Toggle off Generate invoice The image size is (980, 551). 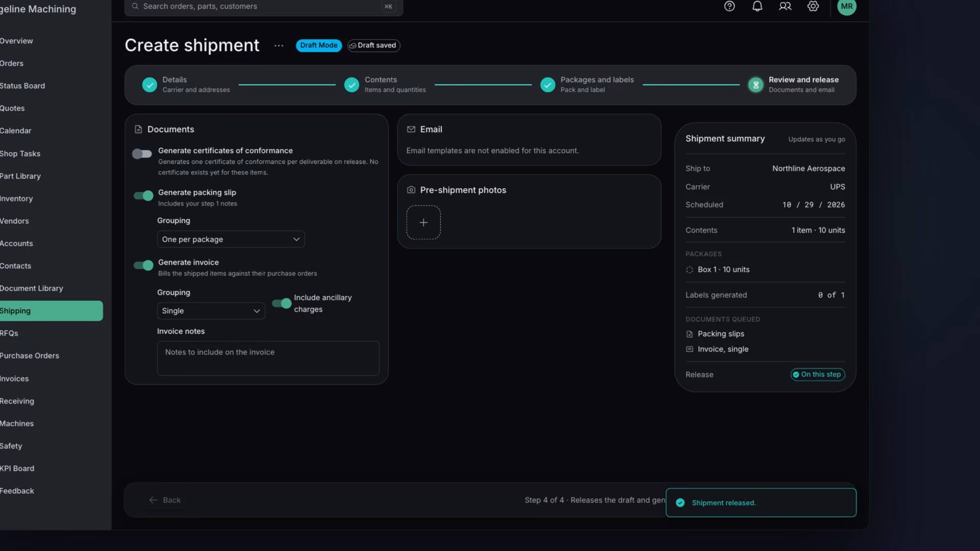[143, 265]
